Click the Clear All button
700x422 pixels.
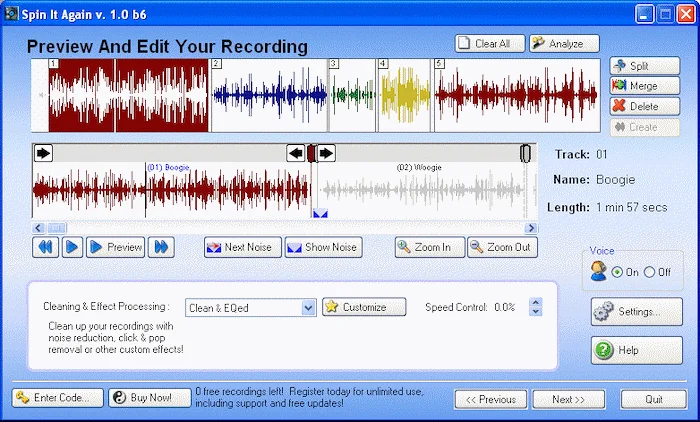[x=490, y=43]
